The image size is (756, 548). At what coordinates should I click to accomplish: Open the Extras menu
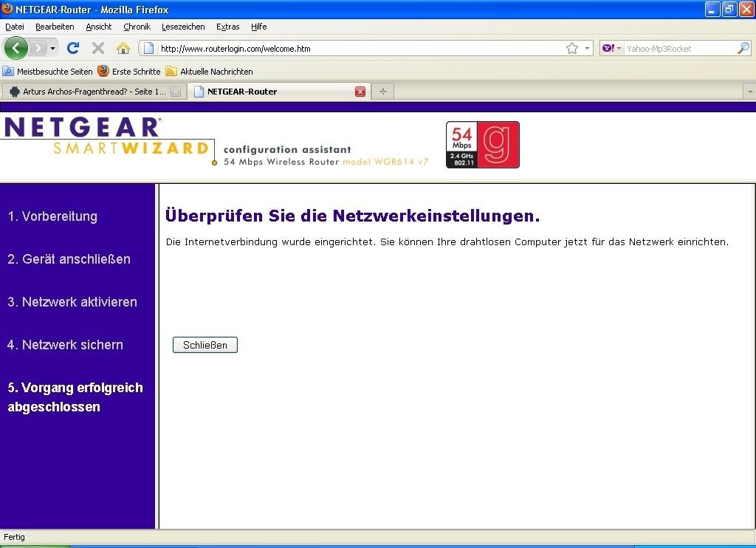coord(227,27)
